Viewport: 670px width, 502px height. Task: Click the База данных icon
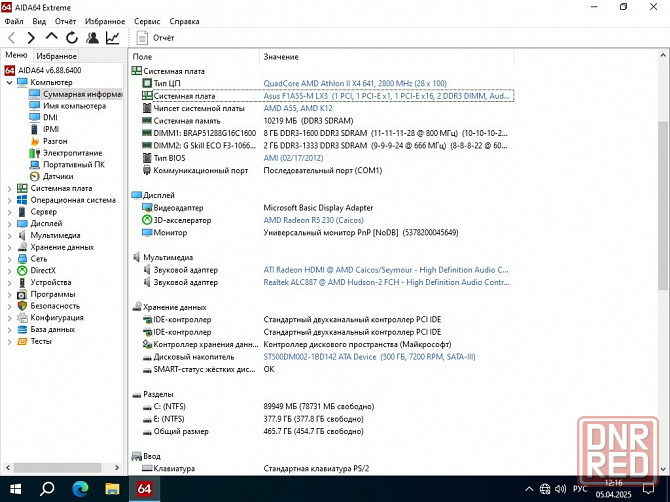[x=22, y=329]
